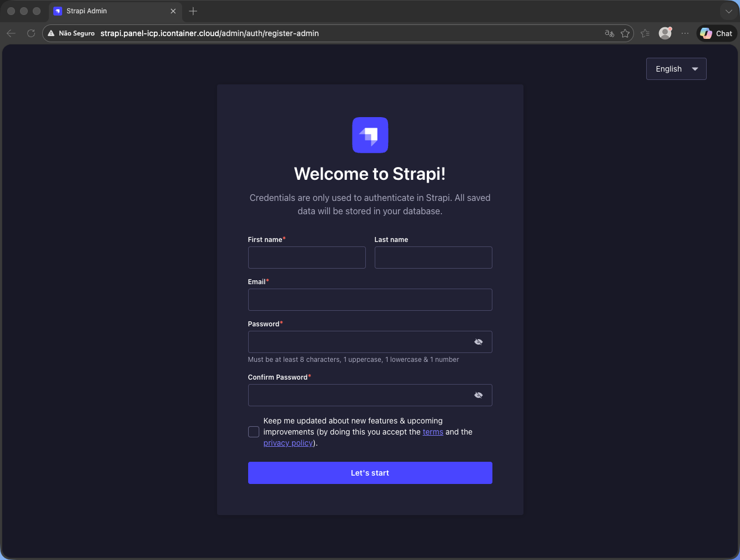The width and height of the screenshot is (740, 560).
Task: Show password in Password field
Action: tap(479, 342)
